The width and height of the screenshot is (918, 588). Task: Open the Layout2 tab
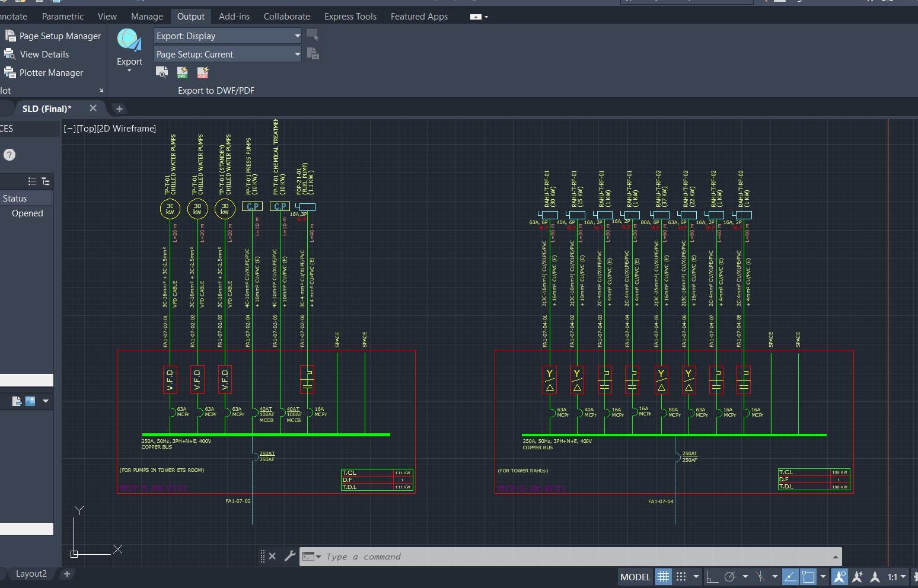pyautogui.click(x=31, y=574)
